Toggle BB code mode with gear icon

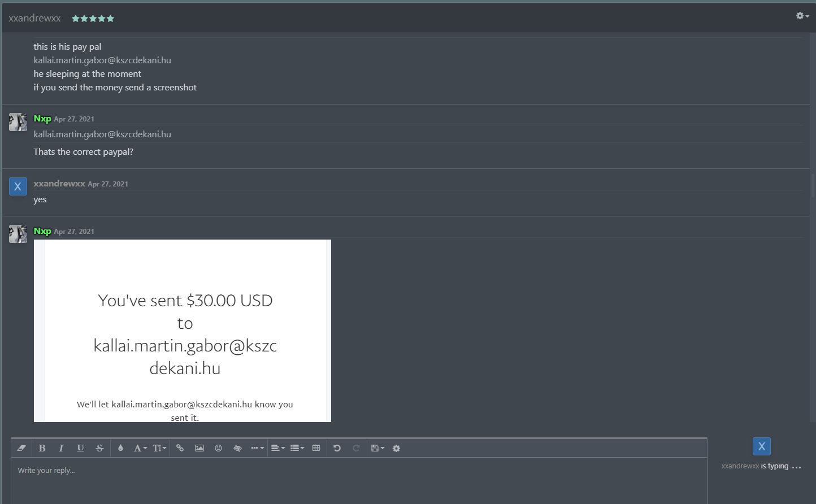(x=397, y=448)
